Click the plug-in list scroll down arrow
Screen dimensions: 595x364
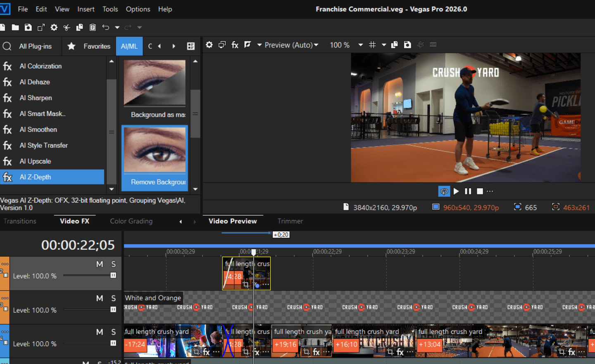pos(112,189)
